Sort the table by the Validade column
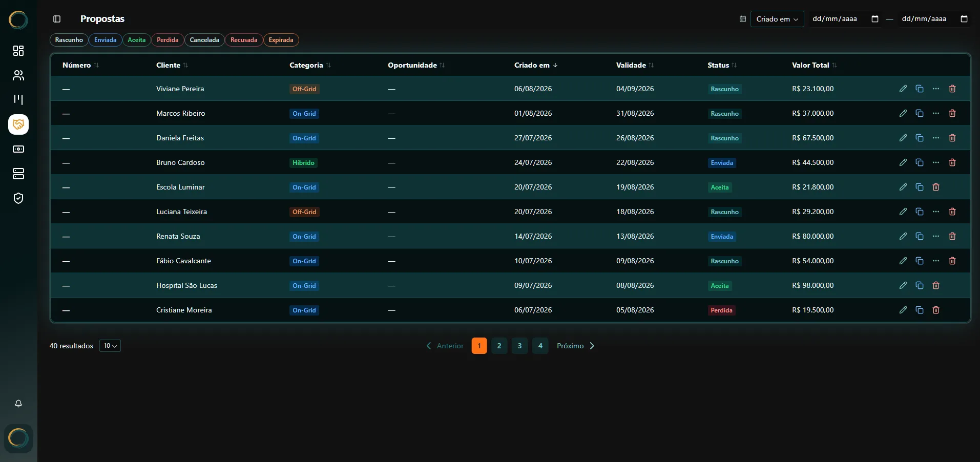 635,65
